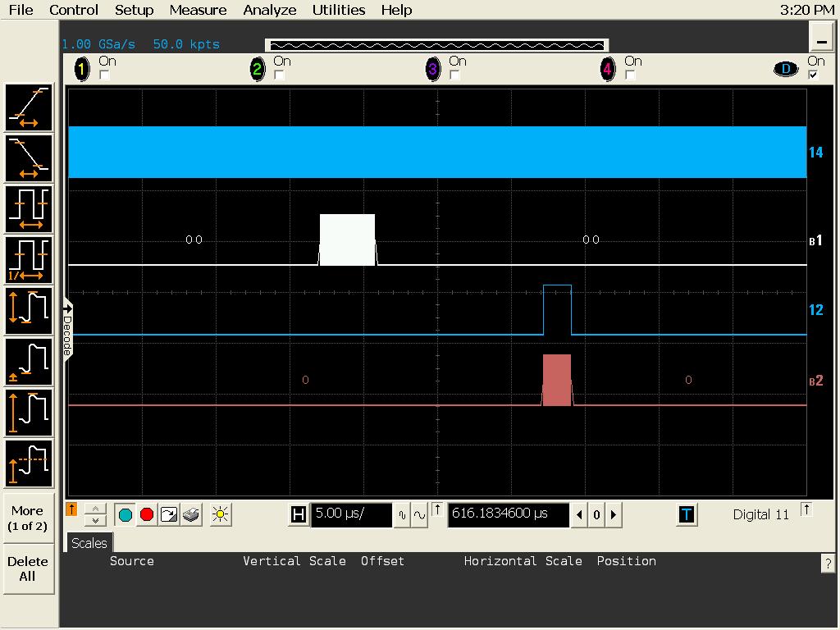Open the Measure menu
The height and width of the screenshot is (630, 840).
pyautogui.click(x=198, y=10)
